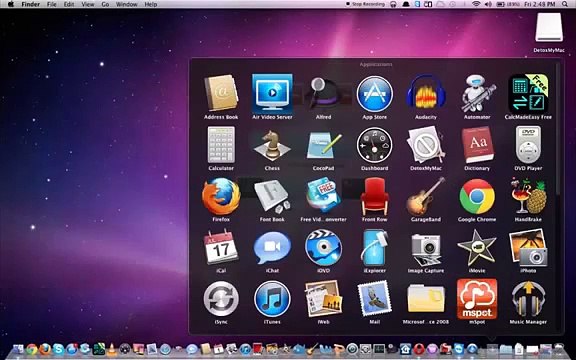This screenshot has height=360, width=576.
Task: Open the Help menu
Action: [151, 4]
